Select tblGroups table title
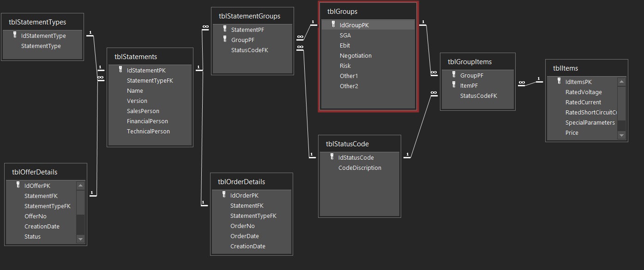 [x=342, y=11]
